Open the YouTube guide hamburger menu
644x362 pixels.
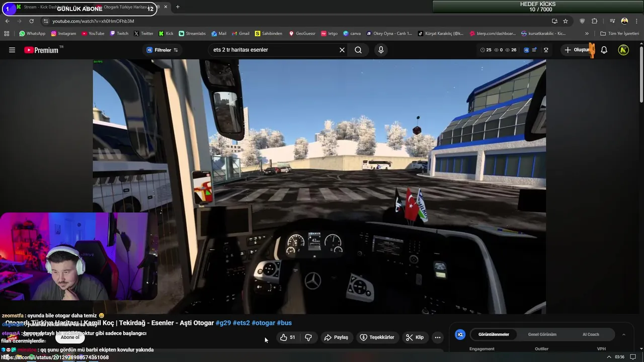pos(12,50)
